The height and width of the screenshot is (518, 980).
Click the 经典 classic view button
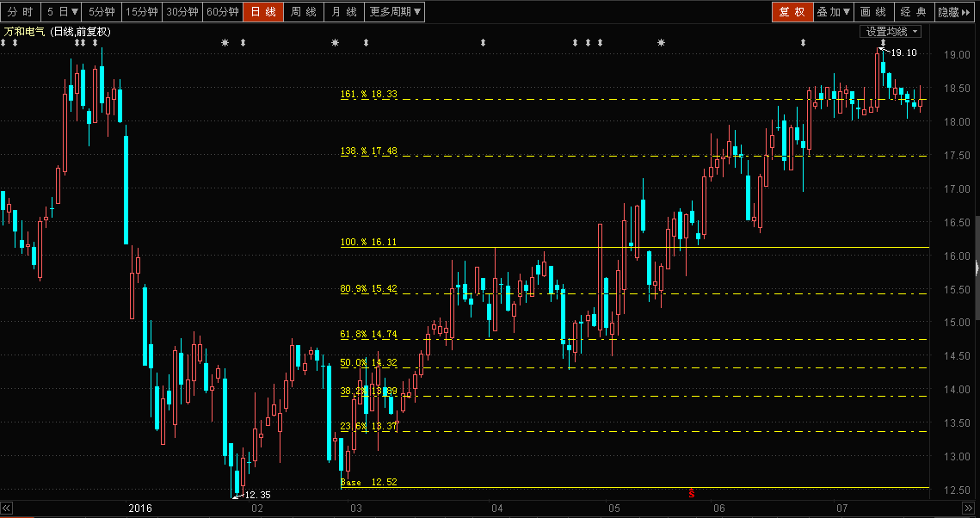point(913,12)
